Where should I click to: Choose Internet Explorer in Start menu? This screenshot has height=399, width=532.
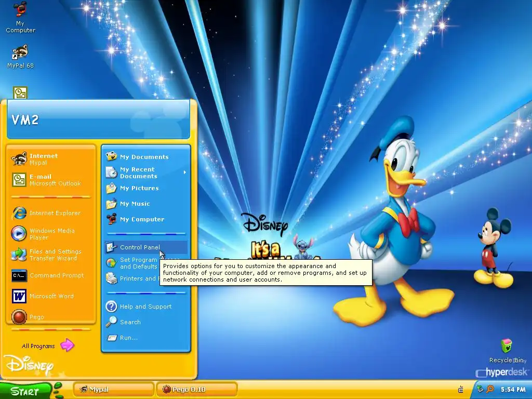[51, 213]
